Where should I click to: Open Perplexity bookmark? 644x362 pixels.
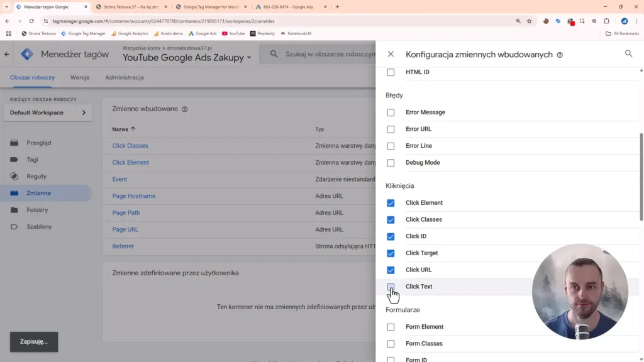262,34
